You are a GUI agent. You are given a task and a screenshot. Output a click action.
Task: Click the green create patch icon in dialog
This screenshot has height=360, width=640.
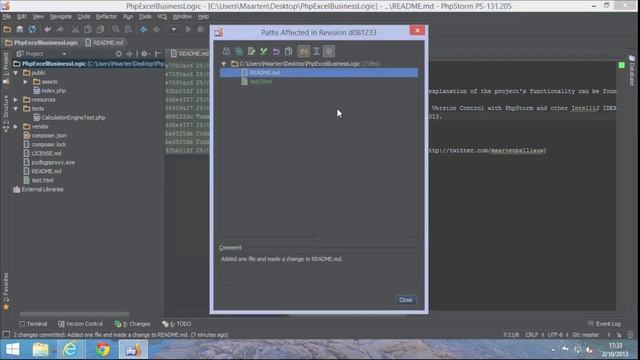tap(264, 51)
